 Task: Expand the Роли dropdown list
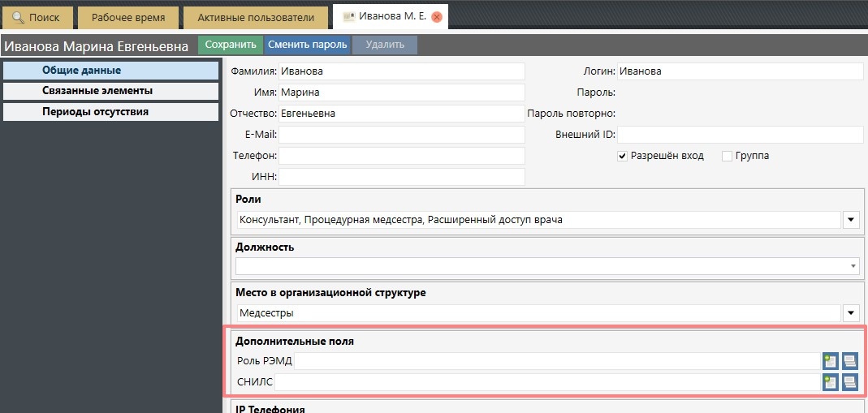[x=851, y=220]
